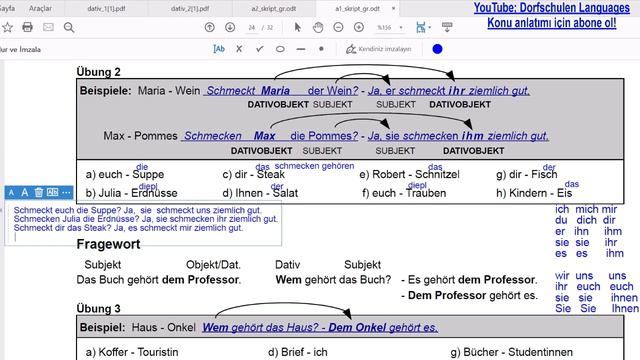Click the 'Übung 2' heading
Image resolution: width=640 pixels, height=360 pixels.
click(98, 72)
